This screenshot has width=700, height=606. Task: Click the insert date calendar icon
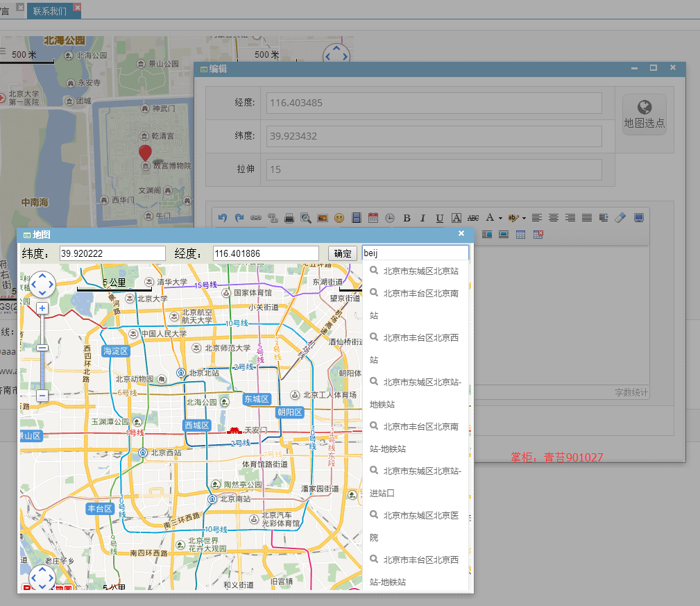(x=373, y=218)
